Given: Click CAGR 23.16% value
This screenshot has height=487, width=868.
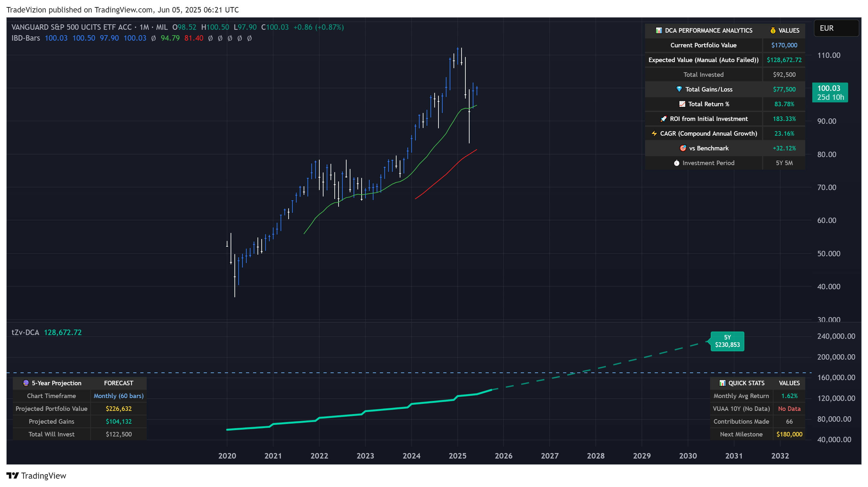Looking at the screenshot, I should [x=784, y=134].
